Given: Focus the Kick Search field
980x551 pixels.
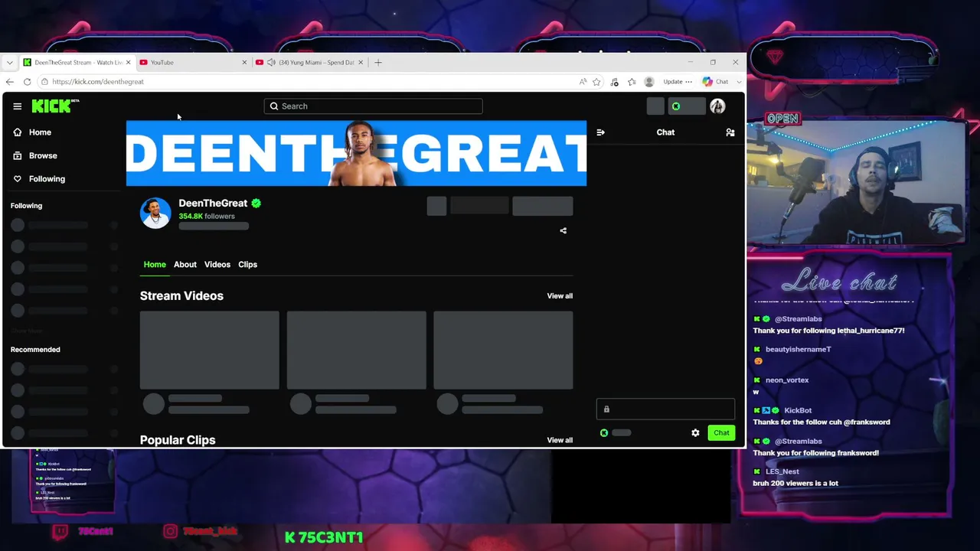Looking at the screenshot, I should (374, 106).
